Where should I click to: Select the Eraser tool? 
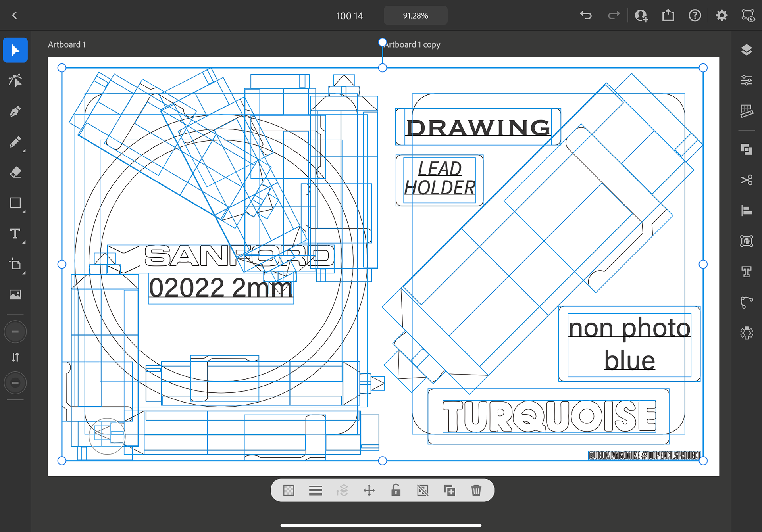(x=15, y=173)
